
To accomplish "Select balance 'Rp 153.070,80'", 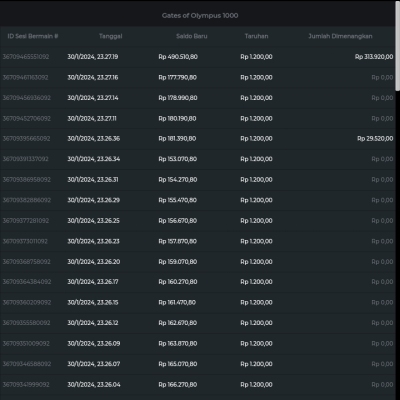I will (x=178, y=159).
